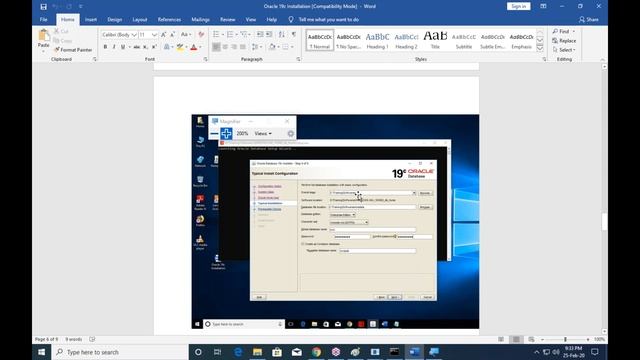Open Microsoft Edge from the taskbar
Viewport: 640px width, 360px height.
click(238, 352)
